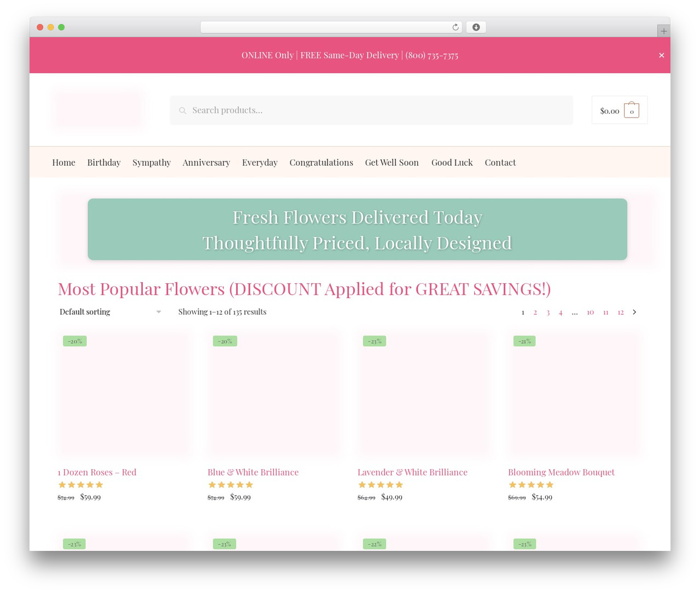Open the Good Luck category
This screenshot has width=700, height=593.
(452, 162)
